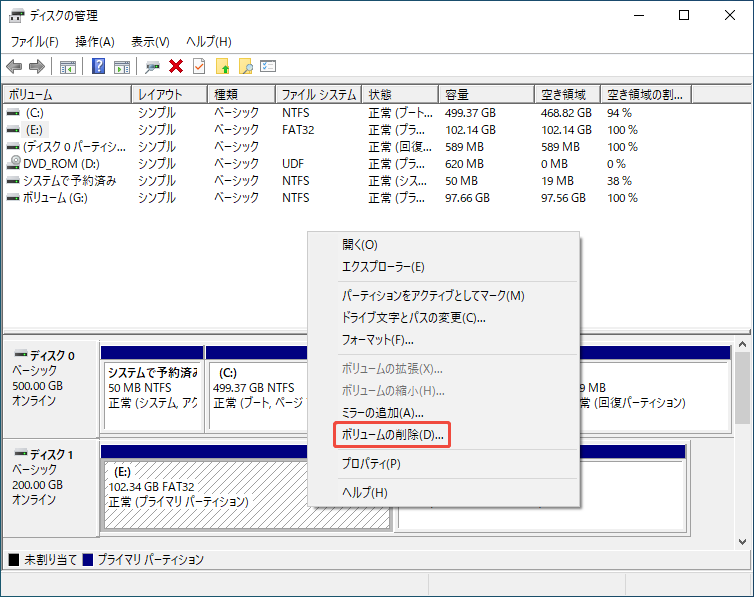
Task: Sort by the 状態 column header
Action: coord(401,95)
